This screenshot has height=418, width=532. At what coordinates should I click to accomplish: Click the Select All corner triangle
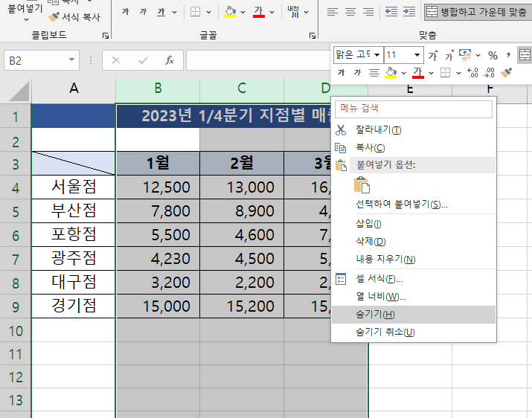19,91
